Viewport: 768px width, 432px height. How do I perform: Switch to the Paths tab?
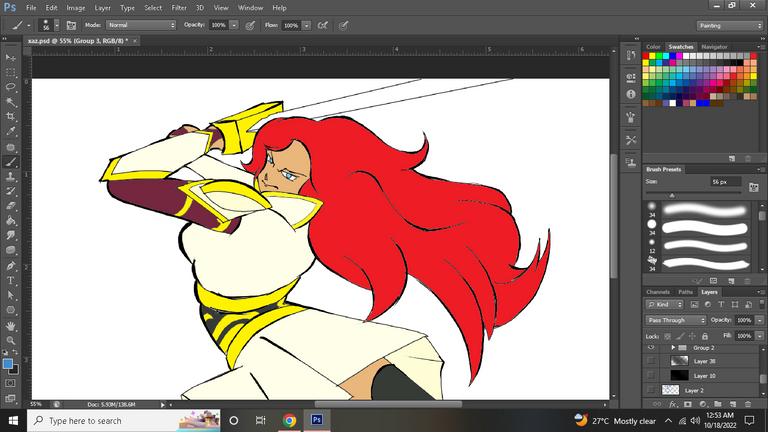[685, 292]
